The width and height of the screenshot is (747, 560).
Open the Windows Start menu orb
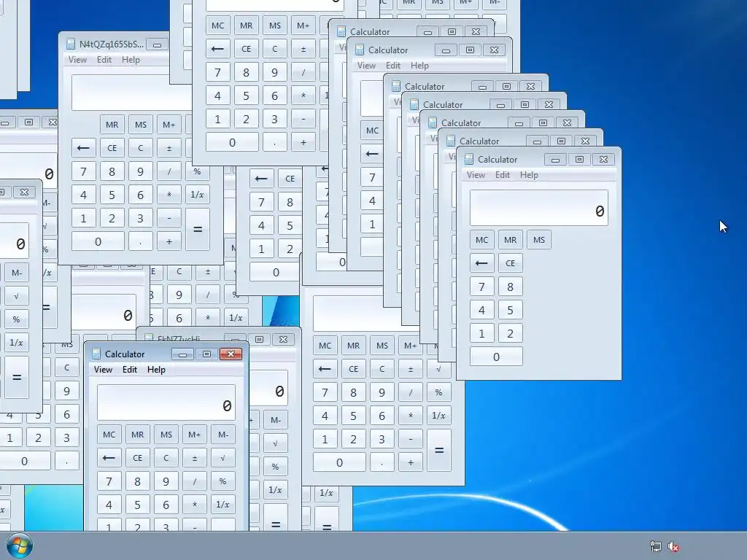point(20,546)
